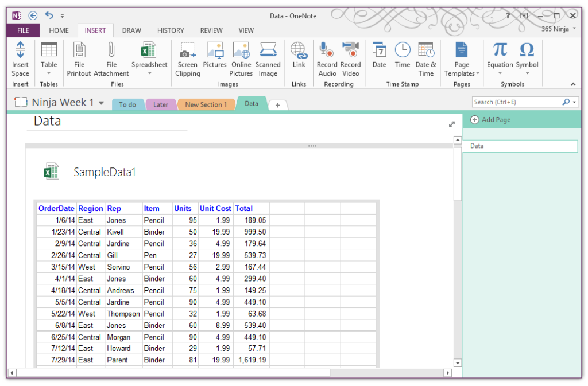This screenshot has width=588, height=386.
Task: Expand the Symbol dropdown arrow
Action: (x=527, y=73)
